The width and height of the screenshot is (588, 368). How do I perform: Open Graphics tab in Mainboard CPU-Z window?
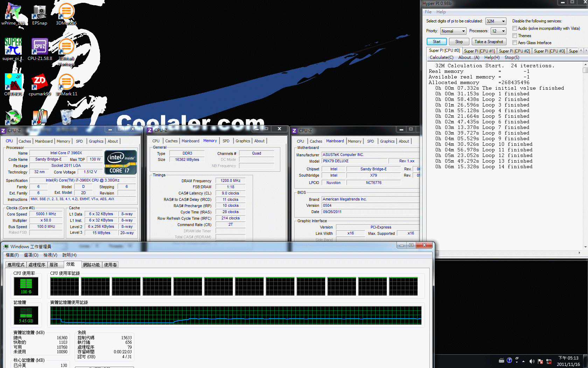[x=387, y=141]
